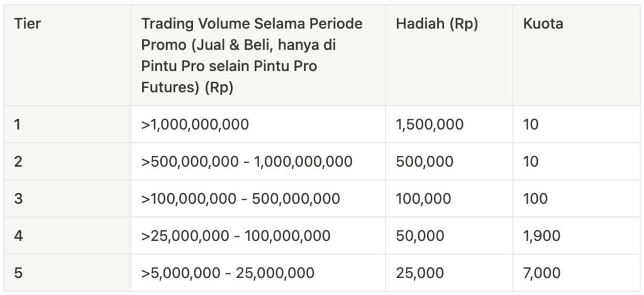Click the Tier 2 row number cell
Viewport: 644px width, 295px height.
point(18,162)
